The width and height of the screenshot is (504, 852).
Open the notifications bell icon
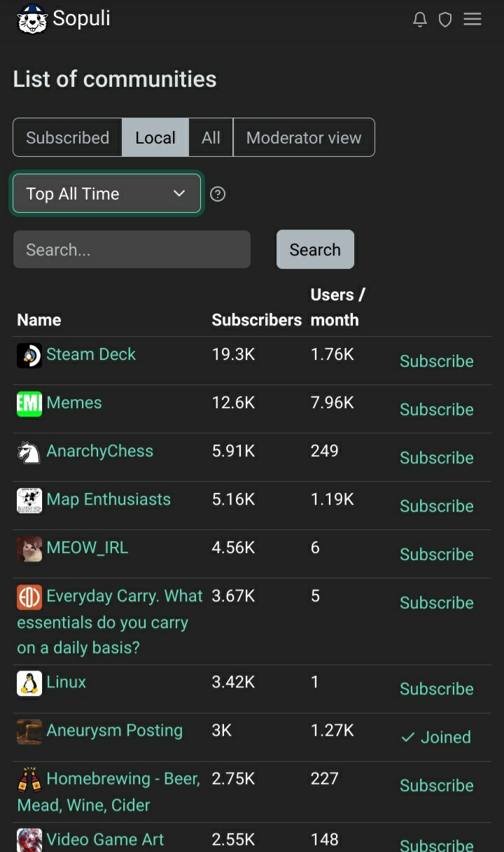coord(420,20)
